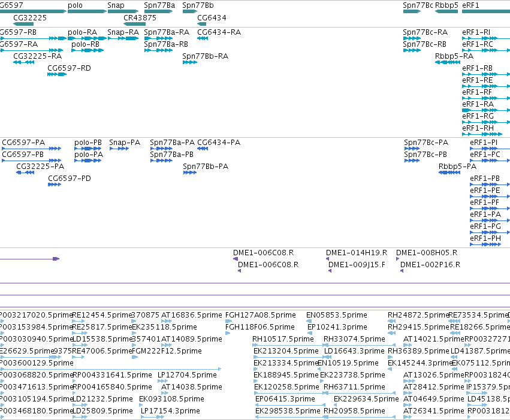Select the CG6434-PA protein label
The image size is (510, 420).
pos(219,143)
